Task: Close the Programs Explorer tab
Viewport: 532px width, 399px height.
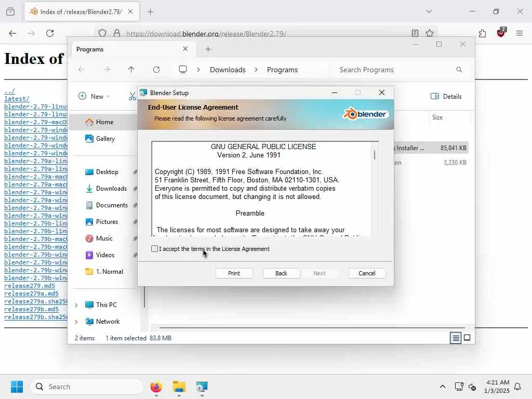Action: click(185, 49)
